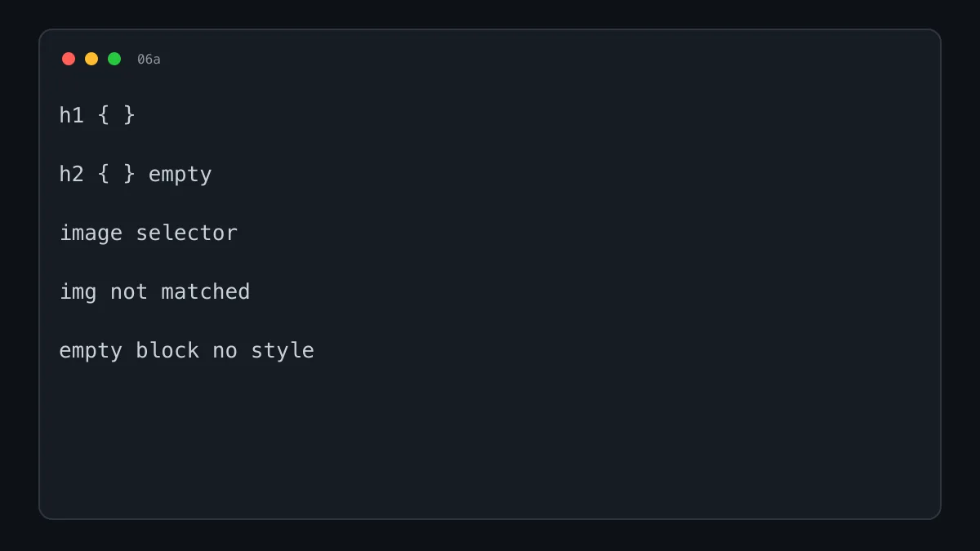Click the closing brace on the h1 line
The width and height of the screenshot is (980, 551).
(x=129, y=115)
